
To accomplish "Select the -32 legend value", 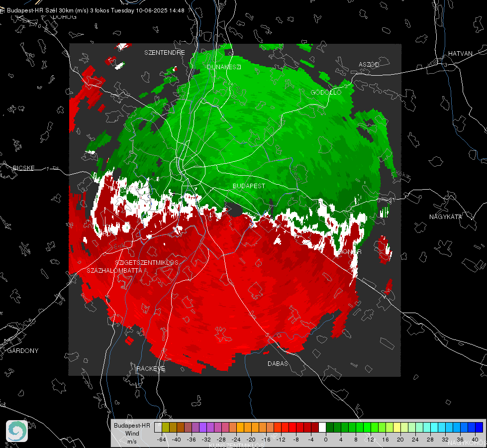I will [206, 440].
